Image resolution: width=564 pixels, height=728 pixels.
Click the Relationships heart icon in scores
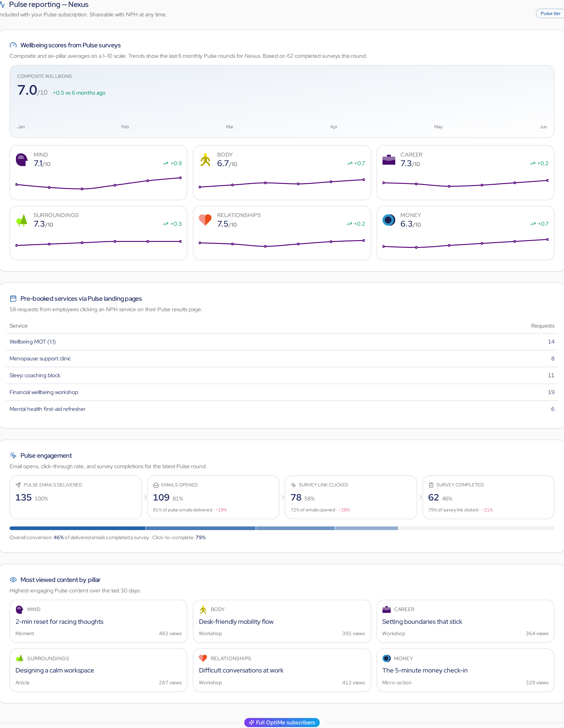point(205,220)
